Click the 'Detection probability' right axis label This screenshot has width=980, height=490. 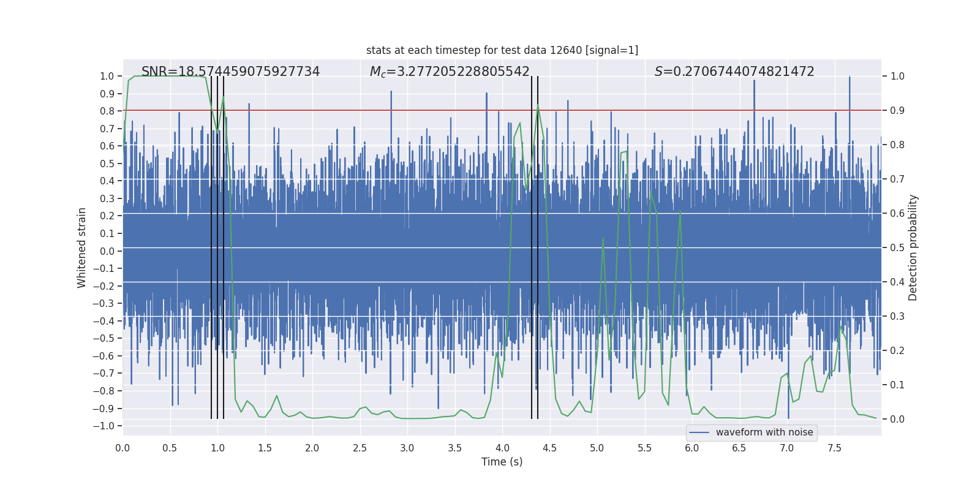[913, 247]
